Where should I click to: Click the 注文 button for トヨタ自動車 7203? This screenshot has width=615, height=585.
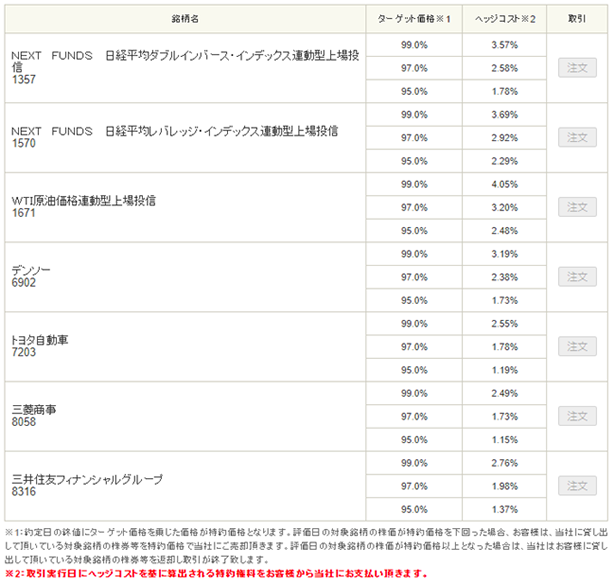click(x=577, y=346)
